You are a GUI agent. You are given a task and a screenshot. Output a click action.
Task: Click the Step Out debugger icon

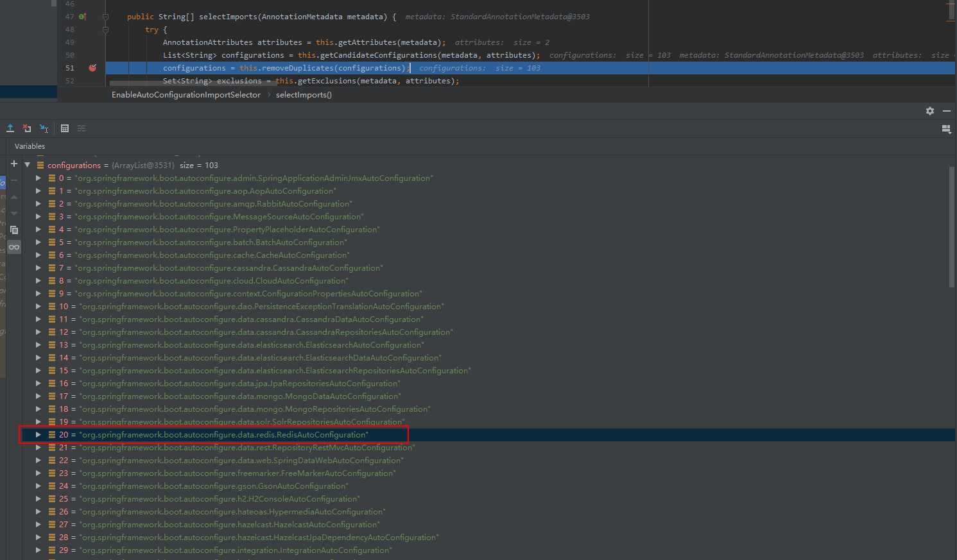tap(10, 128)
